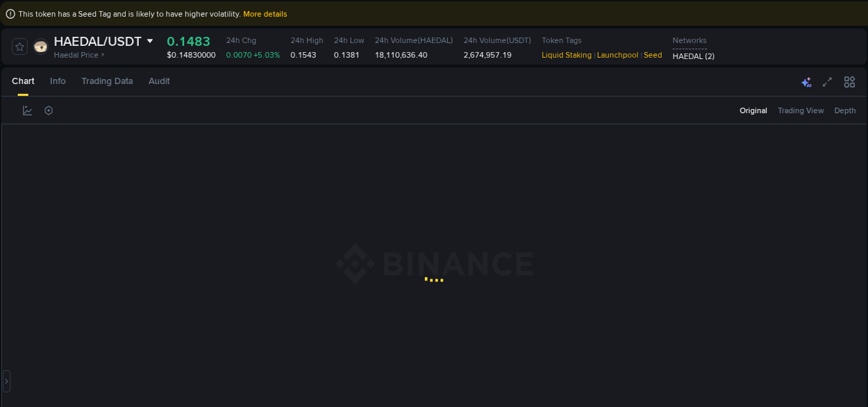Open the Haedal Price external link arrow
The image size is (868, 407).
click(x=104, y=55)
